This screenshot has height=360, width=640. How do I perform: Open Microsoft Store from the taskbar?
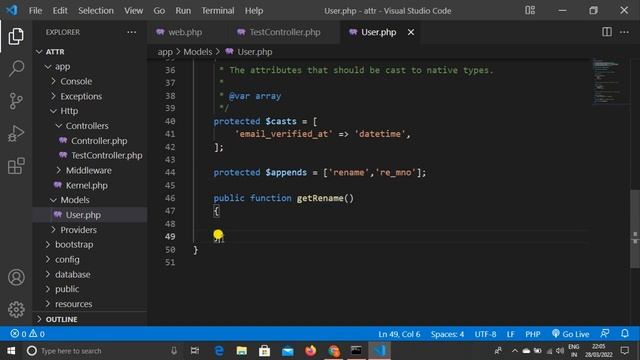(264, 351)
